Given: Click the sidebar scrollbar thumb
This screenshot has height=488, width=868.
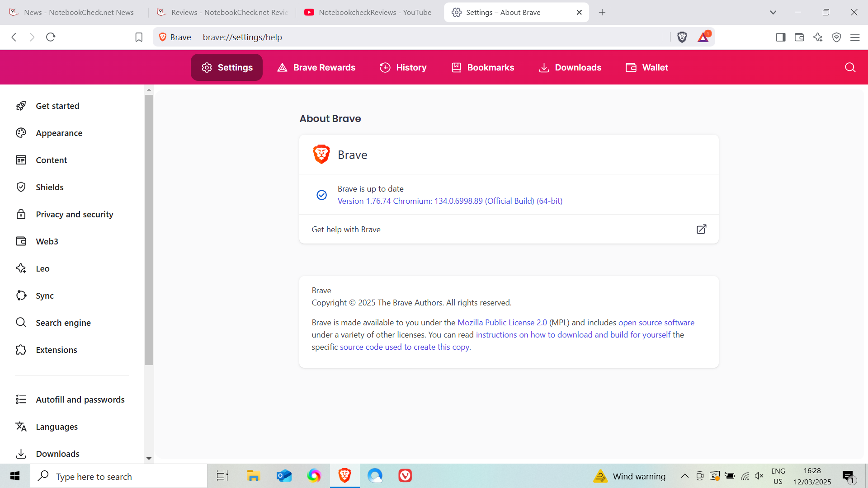Looking at the screenshot, I should coord(149,230).
